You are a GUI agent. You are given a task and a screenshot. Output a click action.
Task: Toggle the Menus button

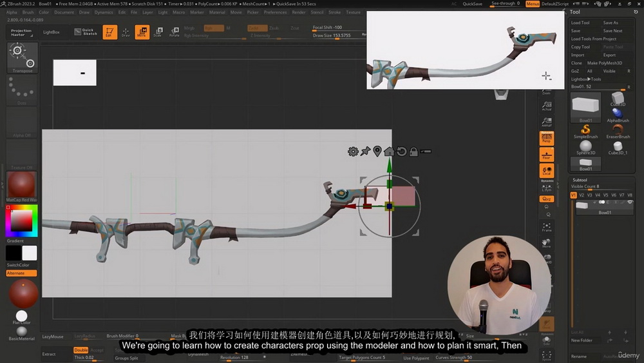tap(533, 4)
